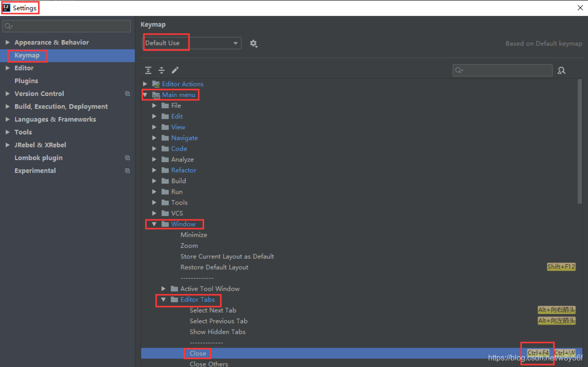Click the folder icon beside Editor Tabs
The width and height of the screenshot is (588, 367).
coord(175,299)
